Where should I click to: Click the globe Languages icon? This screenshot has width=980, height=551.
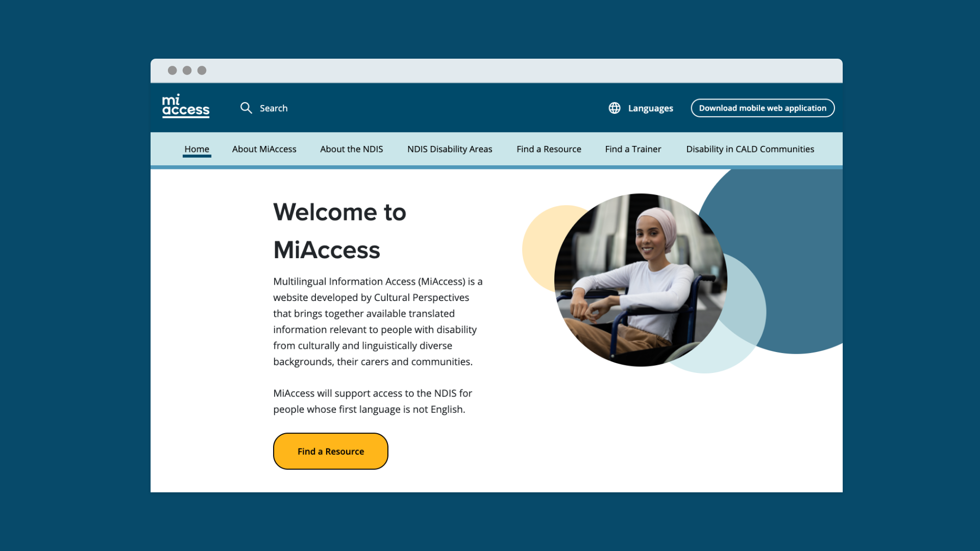click(614, 108)
